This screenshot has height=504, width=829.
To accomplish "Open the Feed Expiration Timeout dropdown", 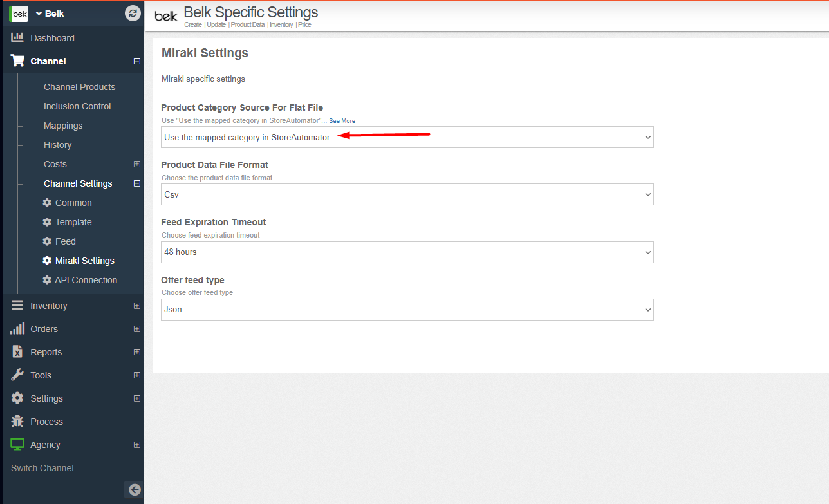I will [x=407, y=252].
